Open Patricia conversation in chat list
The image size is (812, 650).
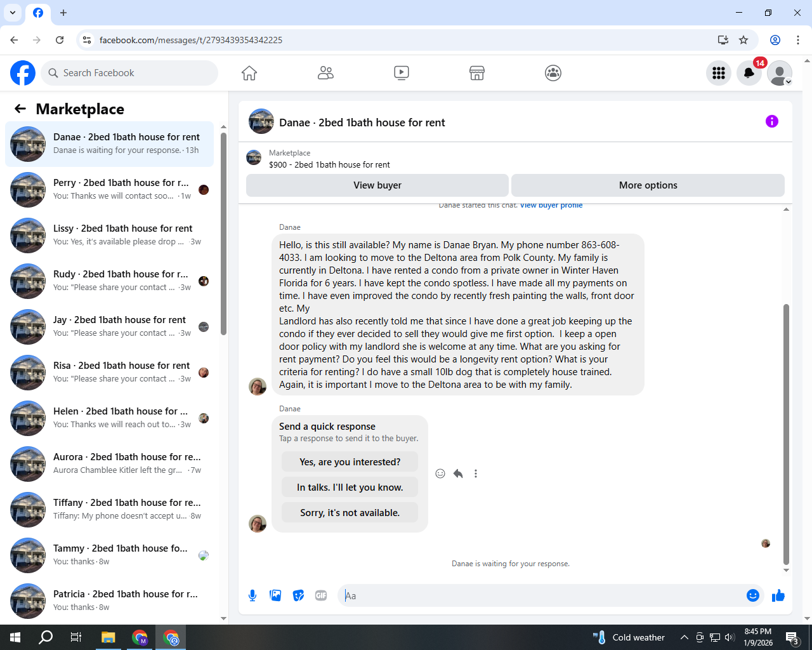pyautogui.click(x=109, y=601)
